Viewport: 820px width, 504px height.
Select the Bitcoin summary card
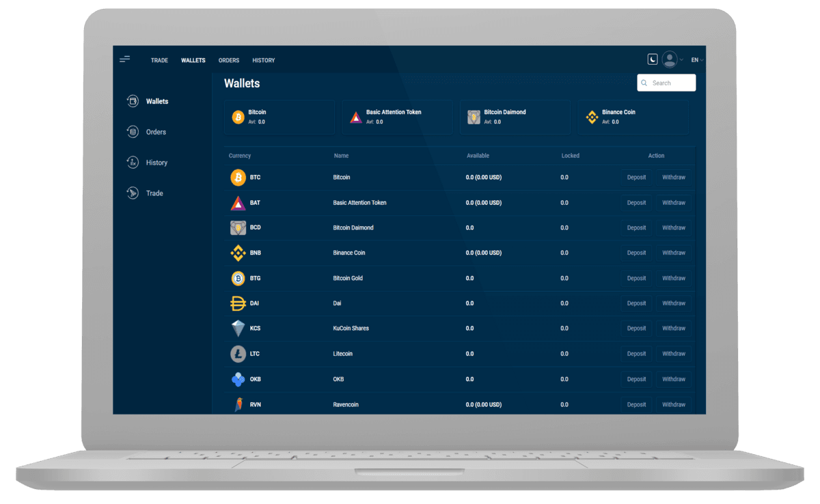[x=279, y=117]
